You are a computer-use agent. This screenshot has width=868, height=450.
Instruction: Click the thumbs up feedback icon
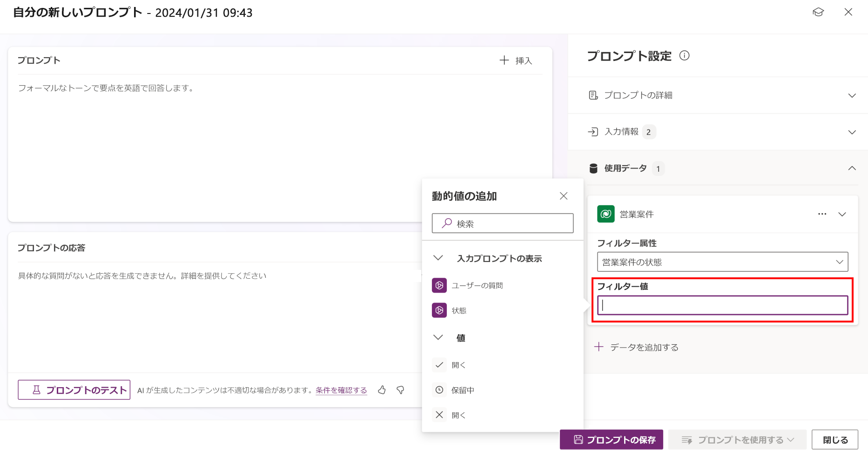click(x=382, y=390)
